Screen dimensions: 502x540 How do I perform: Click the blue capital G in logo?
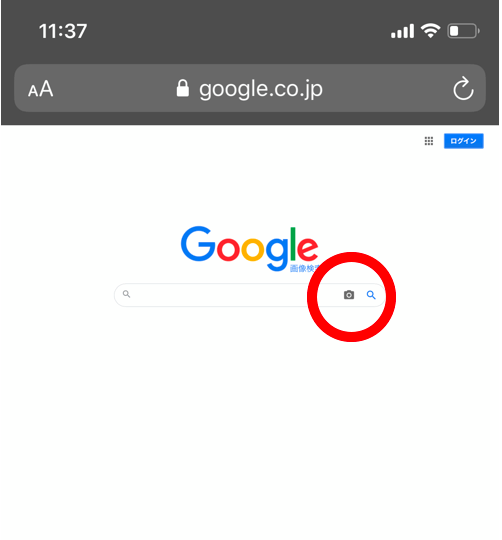click(198, 243)
